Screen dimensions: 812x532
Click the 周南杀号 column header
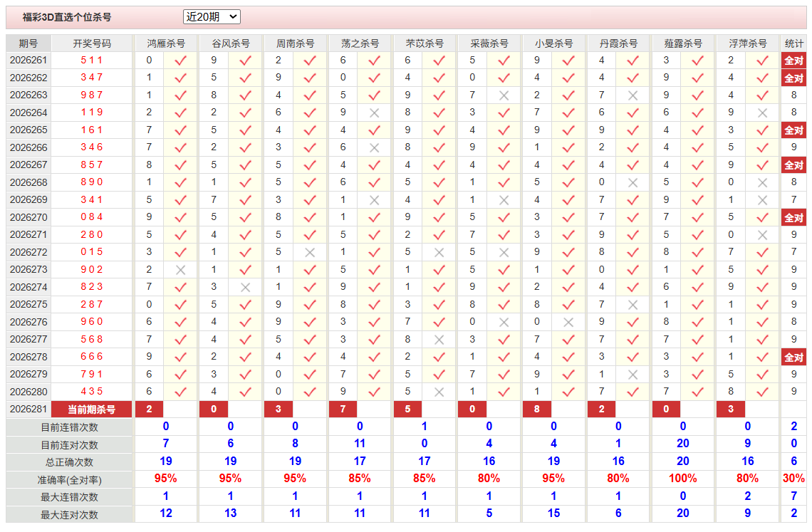point(295,43)
